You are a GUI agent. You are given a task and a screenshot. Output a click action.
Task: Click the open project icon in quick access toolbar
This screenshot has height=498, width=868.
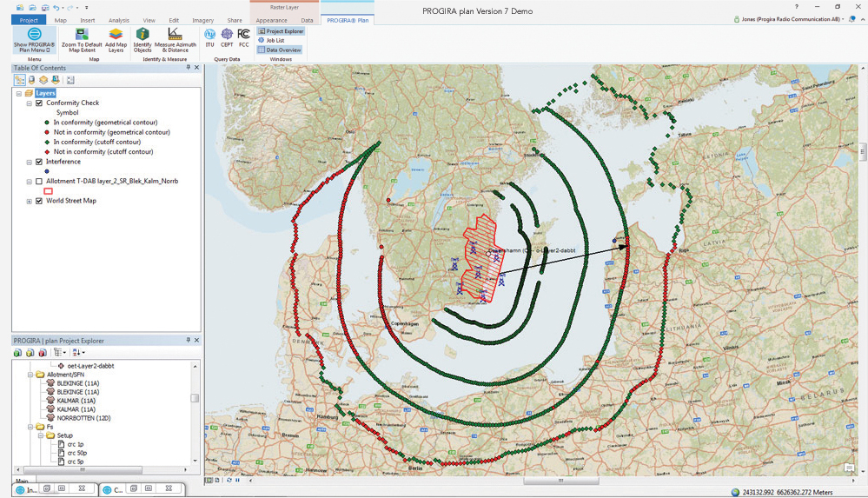coord(33,8)
